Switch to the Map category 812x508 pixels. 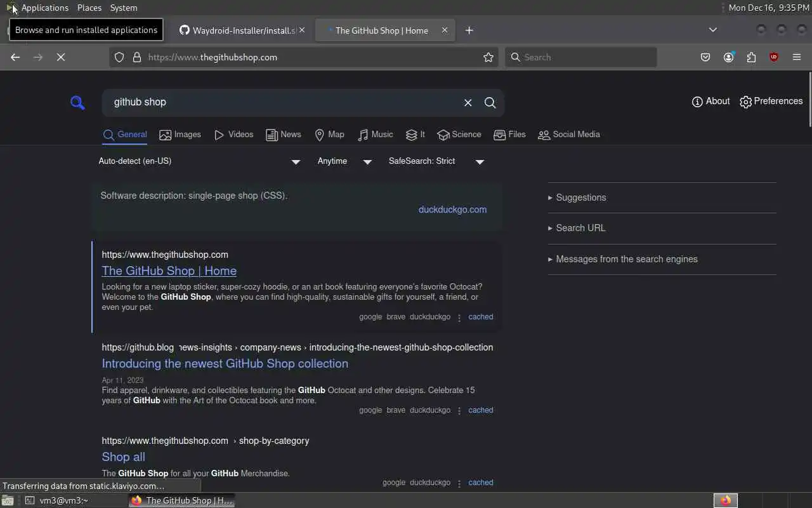(329, 135)
